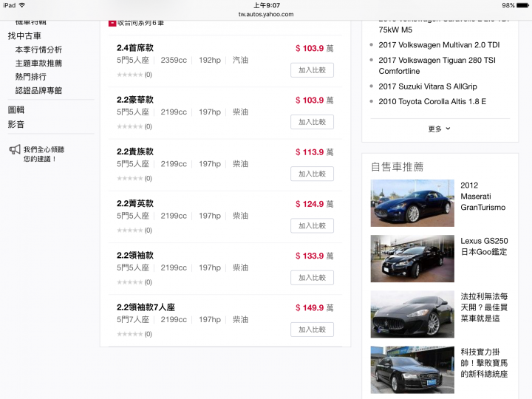Screen dimensions: 532x399
Task: Add 2.4首席款 to comparison
Action: click(x=312, y=70)
